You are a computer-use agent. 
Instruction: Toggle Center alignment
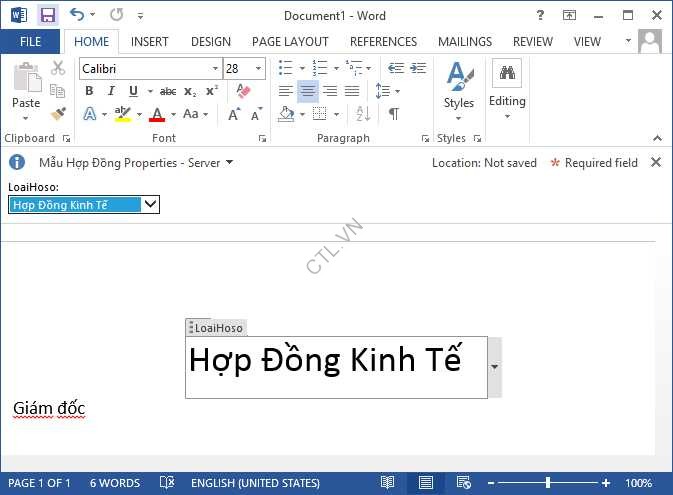coord(308,91)
